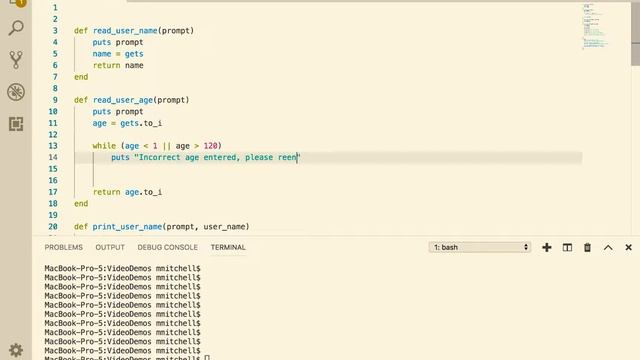
Task: Click 'end' keyword on line 18
Action: 81,203
